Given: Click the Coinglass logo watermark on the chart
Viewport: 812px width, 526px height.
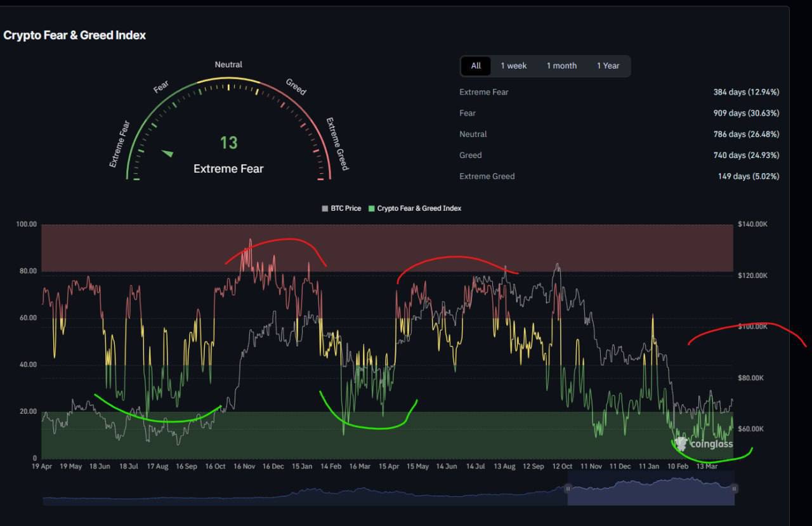Looking at the screenshot, I should [703, 444].
